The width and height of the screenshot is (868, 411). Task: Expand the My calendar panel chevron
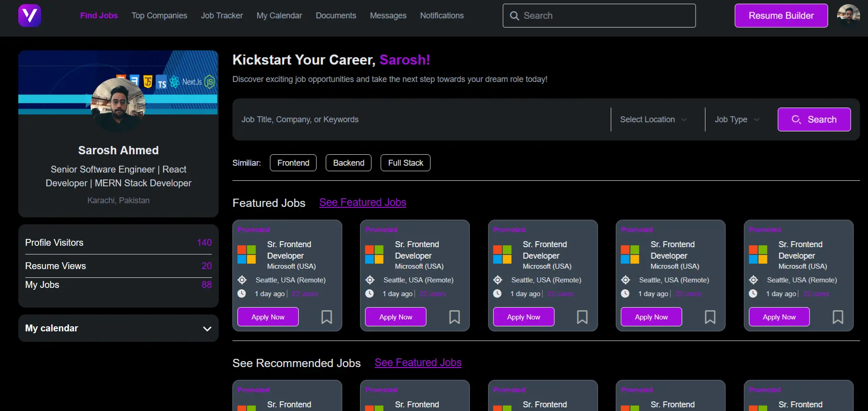click(x=207, y=329)
